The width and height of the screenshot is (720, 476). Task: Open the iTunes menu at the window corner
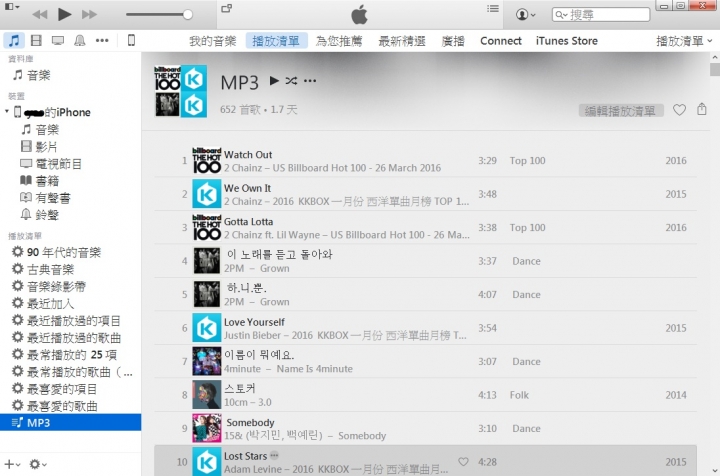coord(11,7)
